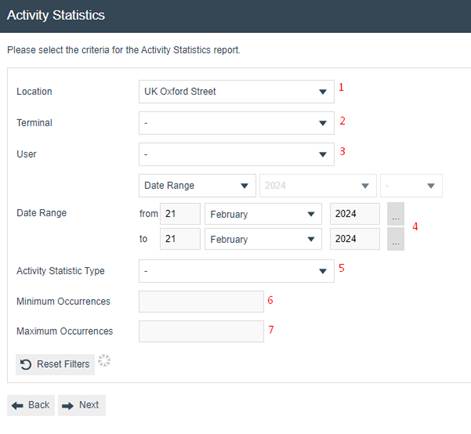
Task: Click the 'Activity Statistics' page heading
Action: [x=56, y=15]
